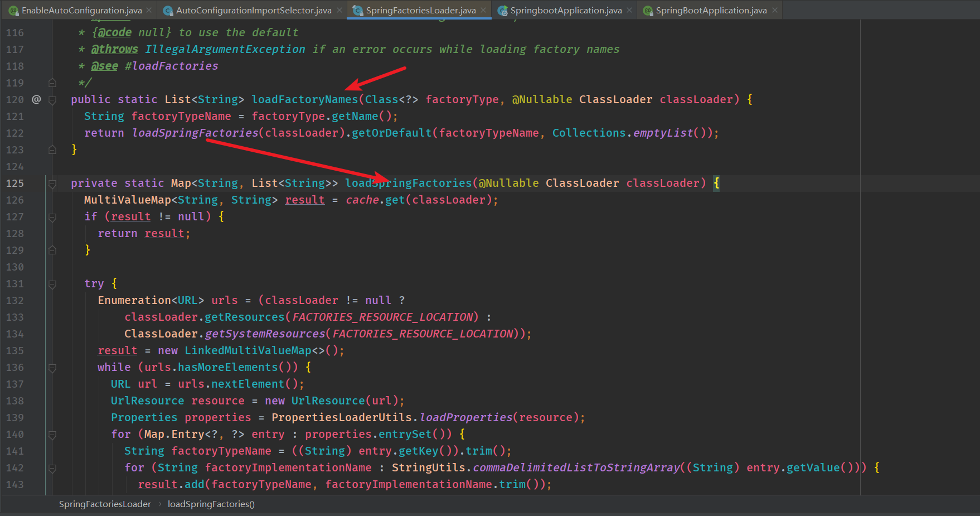Click line number 120 in the gutter

coord(15,100)
